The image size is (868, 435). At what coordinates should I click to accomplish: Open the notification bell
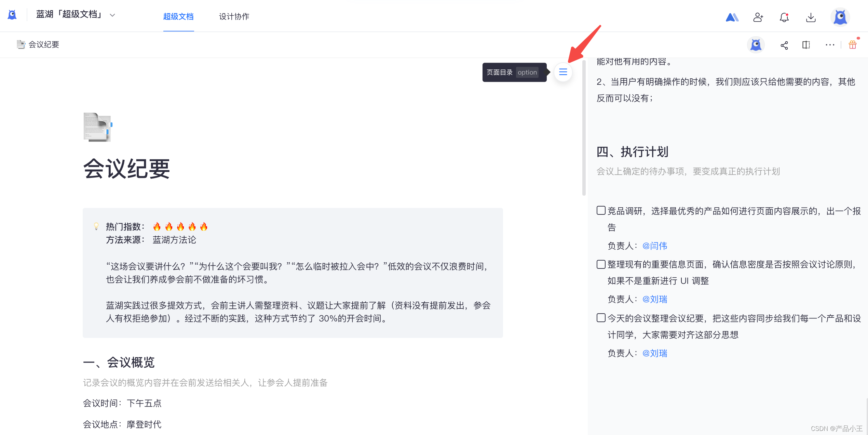tap(784, 17)
